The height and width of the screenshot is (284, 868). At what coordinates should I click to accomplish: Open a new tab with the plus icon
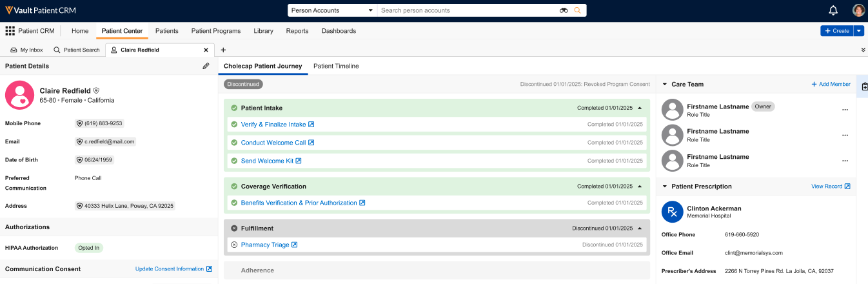tap(223, 50)
